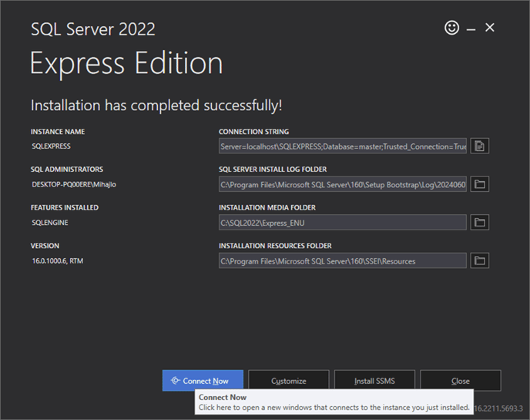This screenshot has height=420, width=530.
Task: Click the Express Edition heading
Action: 126,63
